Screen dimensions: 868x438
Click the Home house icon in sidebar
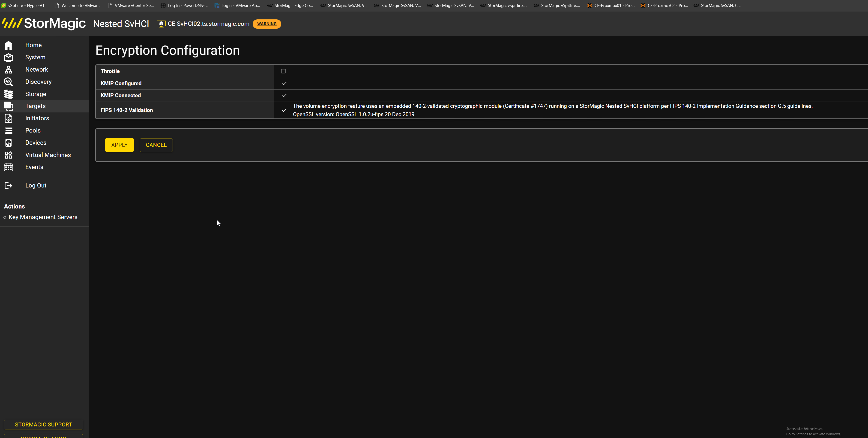click(x=9, y=45)
